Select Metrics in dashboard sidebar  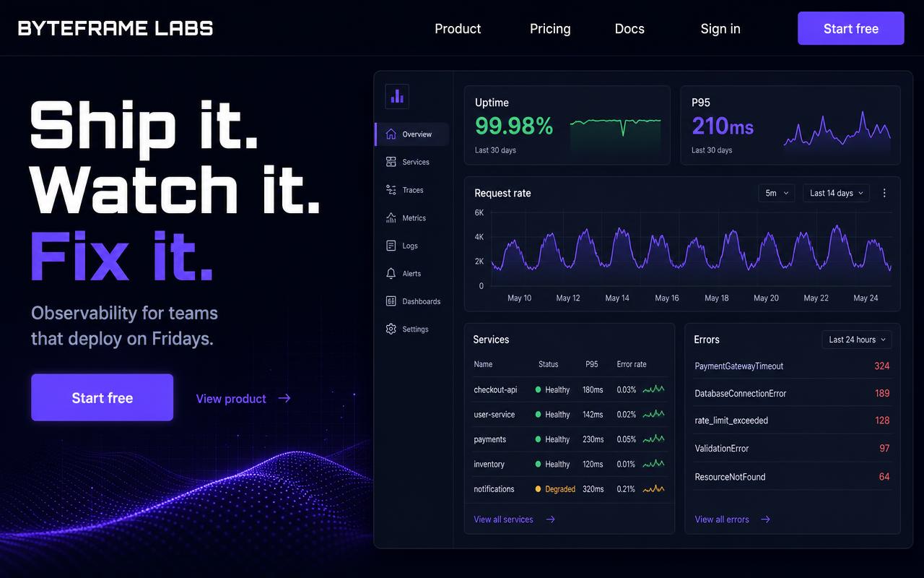click(x=412, y=217)
